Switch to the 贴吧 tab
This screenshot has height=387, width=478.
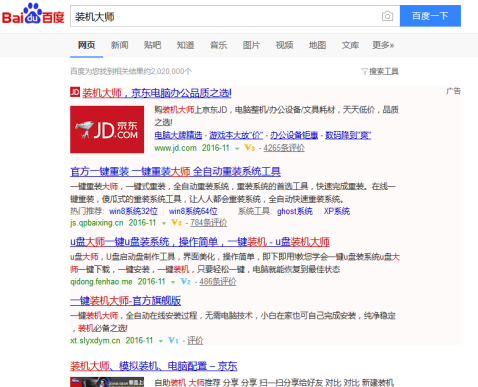pyautogui.click(x=152, y=45)
